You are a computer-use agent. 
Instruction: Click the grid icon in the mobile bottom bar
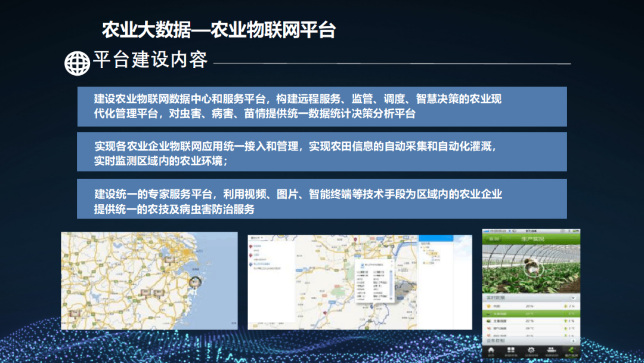point(510,349)
